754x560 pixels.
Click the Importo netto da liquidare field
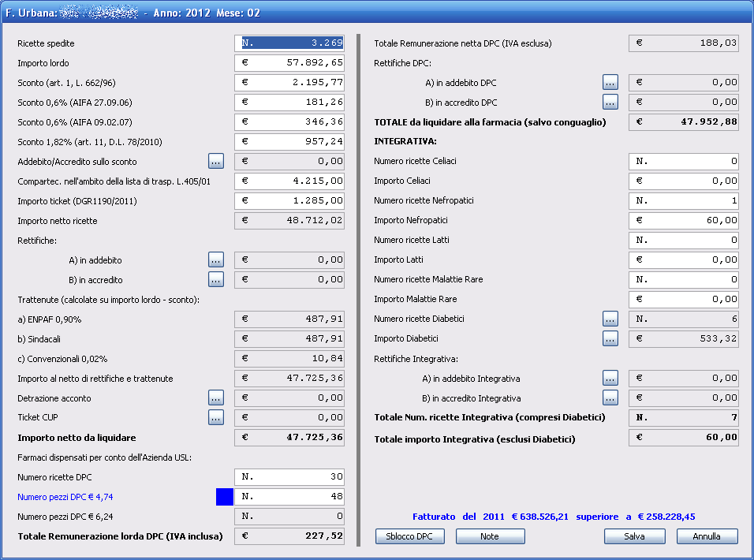tap(289, 438)
